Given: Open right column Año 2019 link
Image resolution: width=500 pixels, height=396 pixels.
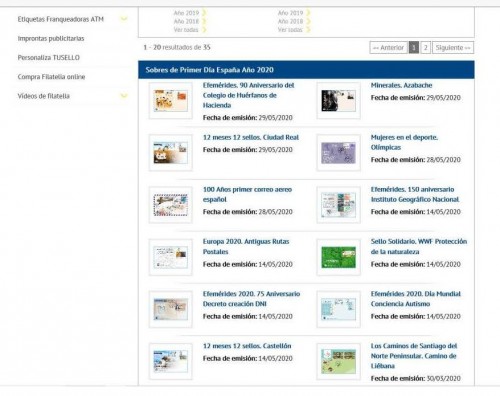Looking at the screenshot, I should pos(290,13).
